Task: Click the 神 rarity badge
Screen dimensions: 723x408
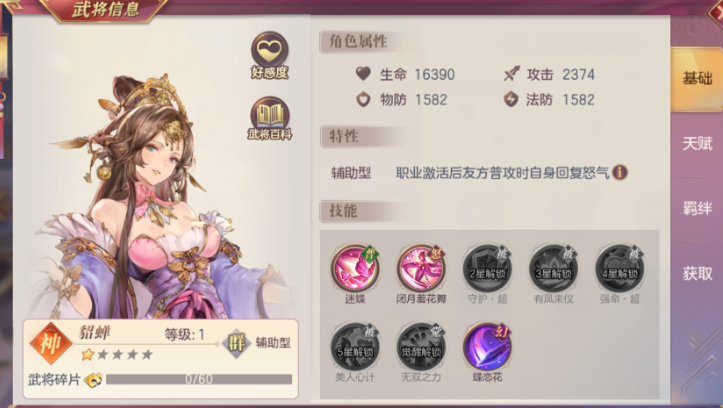Action: [51, 343]
